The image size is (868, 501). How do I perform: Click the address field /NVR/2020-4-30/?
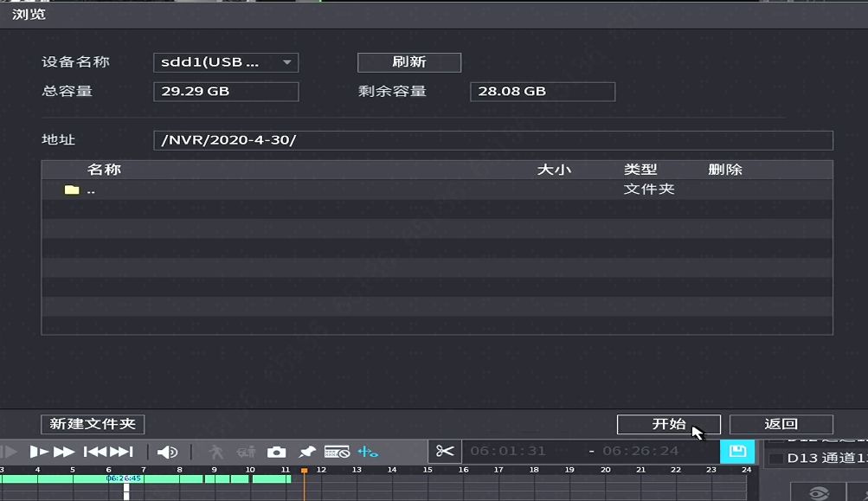coord(493,140)
